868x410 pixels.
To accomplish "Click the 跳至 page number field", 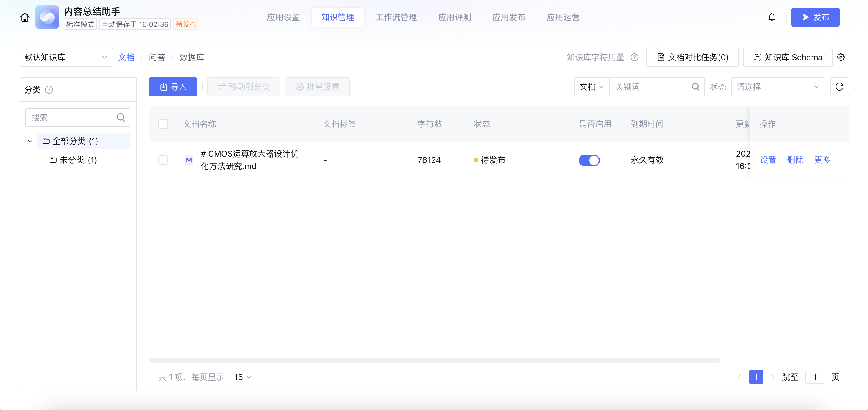I will click(x=815, y=377).
